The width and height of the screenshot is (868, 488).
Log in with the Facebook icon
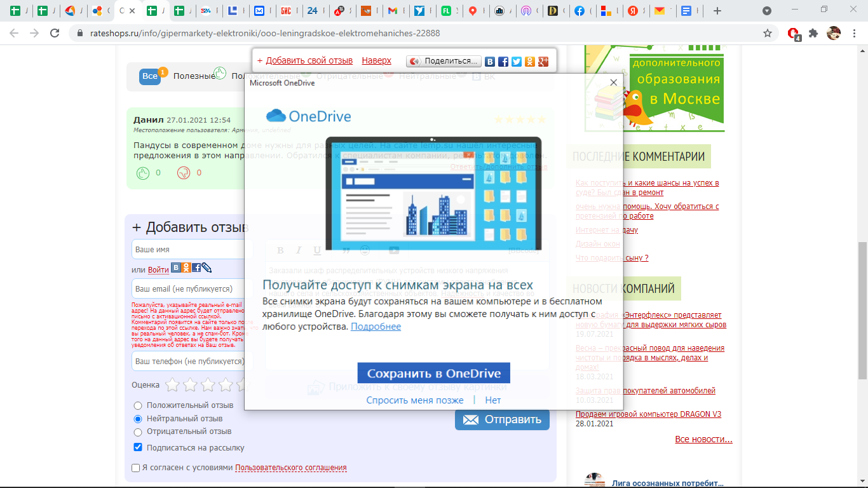[x=196, y=268]
